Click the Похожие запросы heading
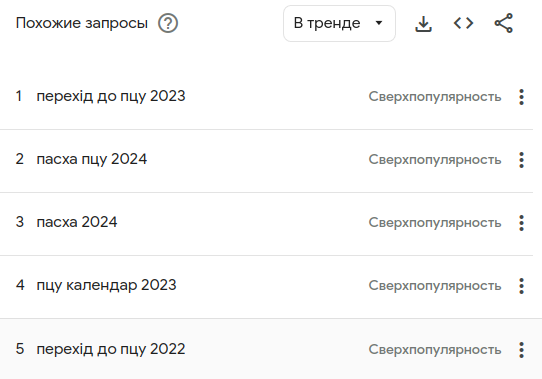Viewport: 542px width, 379px height. (x=82, y=23)
